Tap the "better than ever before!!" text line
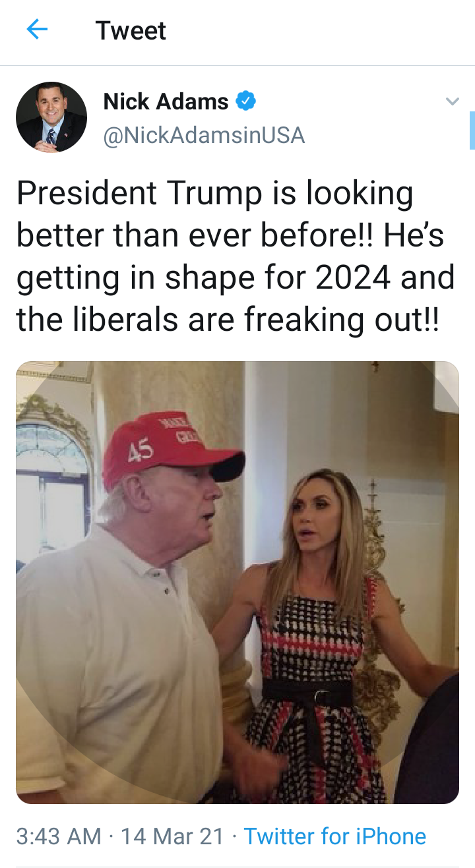This screenshot has height=868, width=475. coord(187,235)
